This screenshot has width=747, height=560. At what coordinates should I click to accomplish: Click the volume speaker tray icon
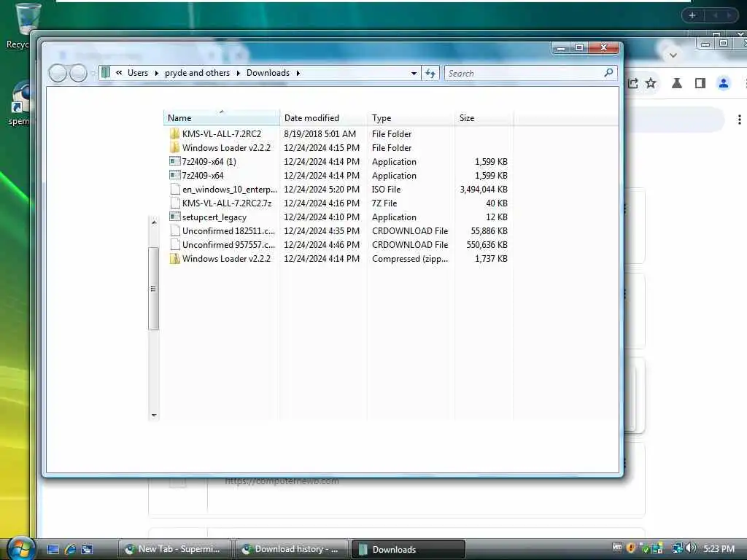(691, 548)
